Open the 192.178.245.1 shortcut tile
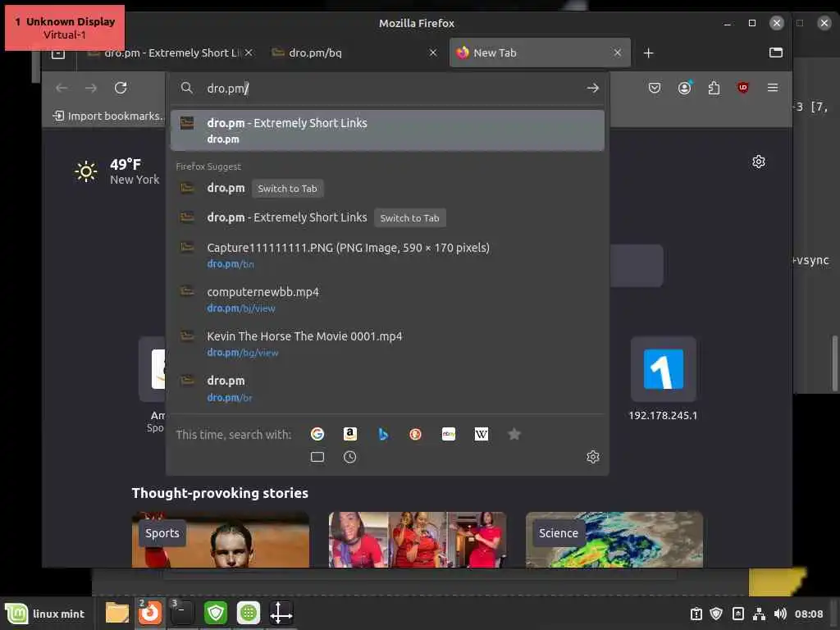This screenshot has height=630, width=840. pos(663,379)
